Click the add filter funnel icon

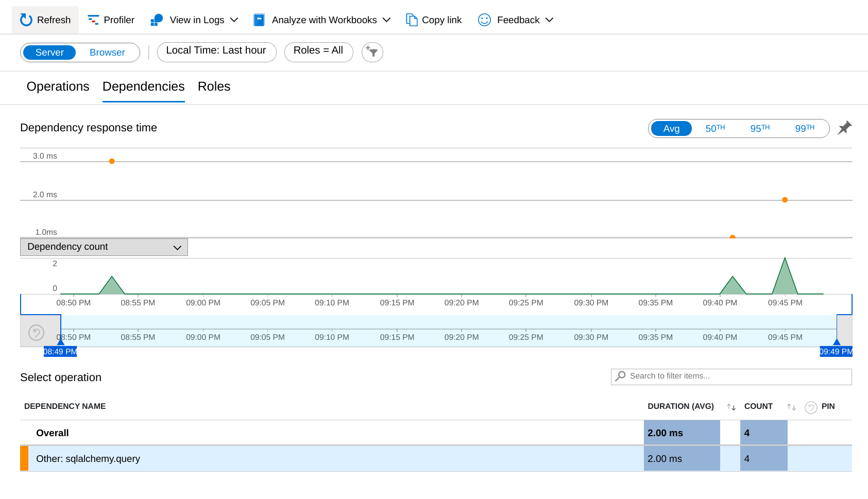(372, 52)
